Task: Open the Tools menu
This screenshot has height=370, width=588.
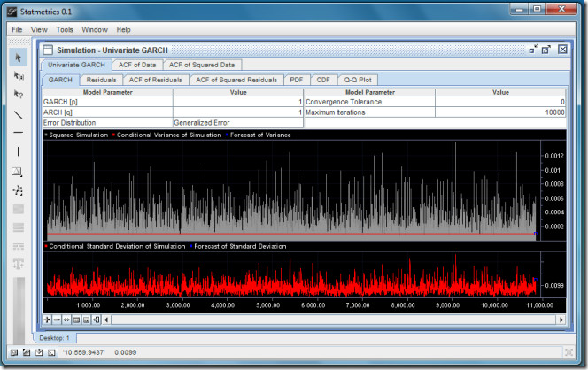Action: coord(65,29)
